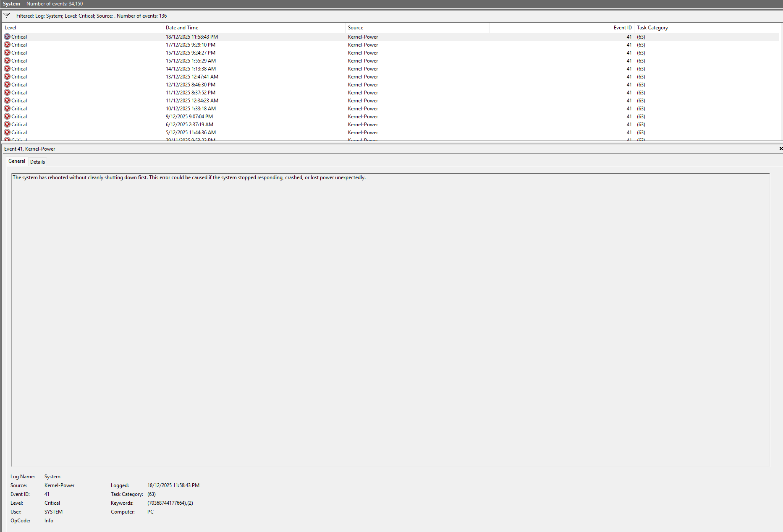Click the filter funnel icon

[7, 16]
